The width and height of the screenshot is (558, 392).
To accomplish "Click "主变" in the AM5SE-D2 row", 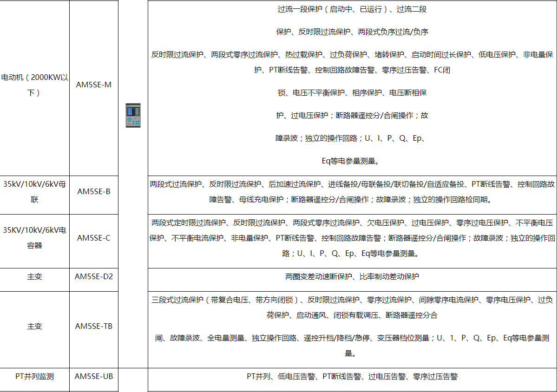I will point(34,276).
